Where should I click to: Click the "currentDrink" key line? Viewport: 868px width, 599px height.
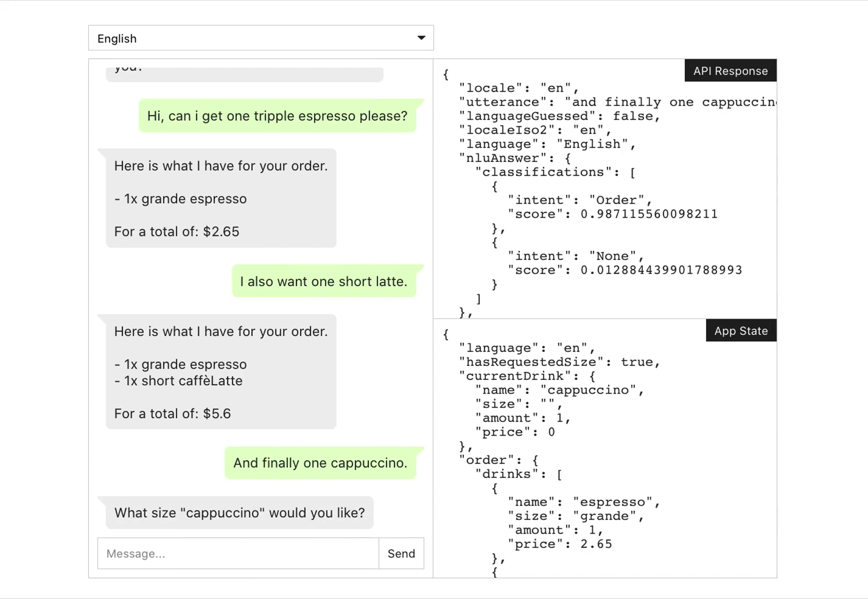click(527, 376)
